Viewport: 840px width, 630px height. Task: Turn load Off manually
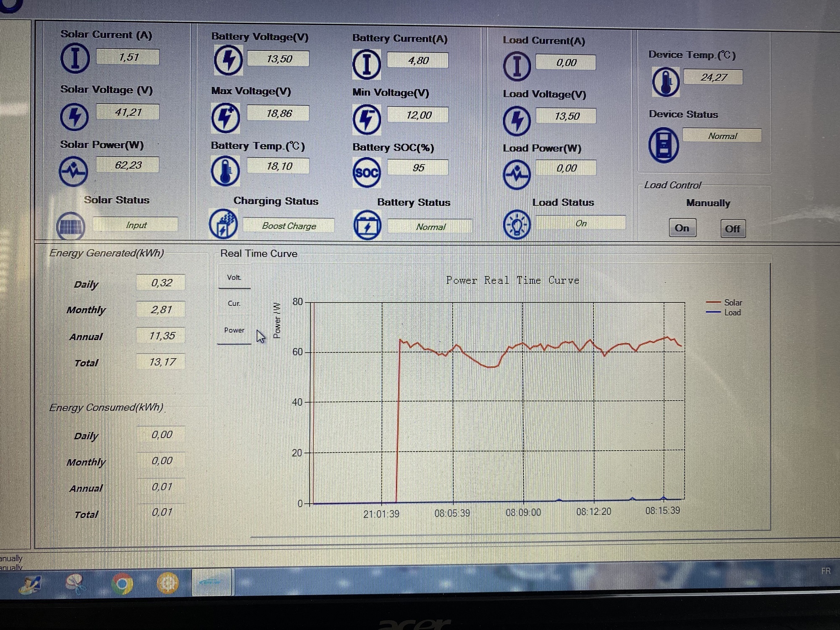pos(732,229)
